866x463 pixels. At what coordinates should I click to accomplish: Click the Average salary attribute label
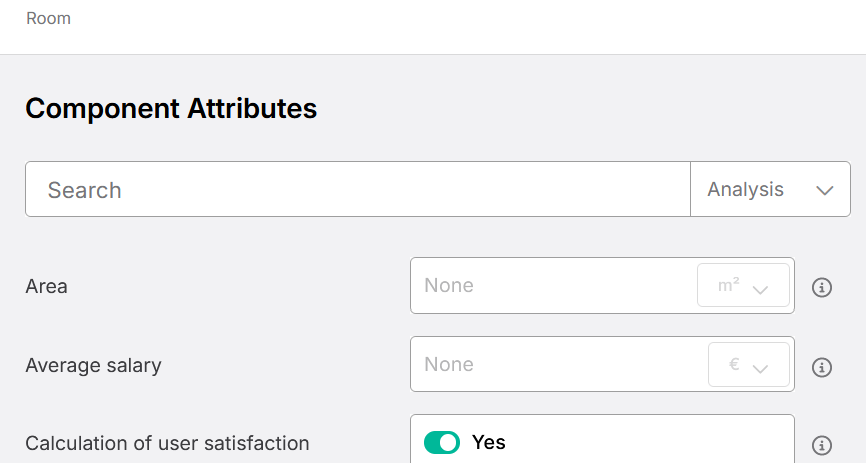click(93, 365)
